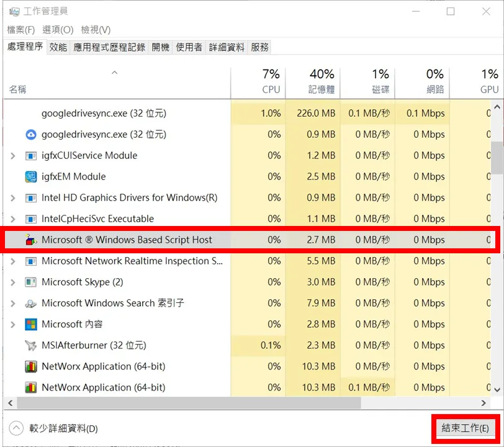Image resolution: width=504 pixels, height=447 pixels.
Task: Minimize the Task Manager window
Action: point(416,12)
